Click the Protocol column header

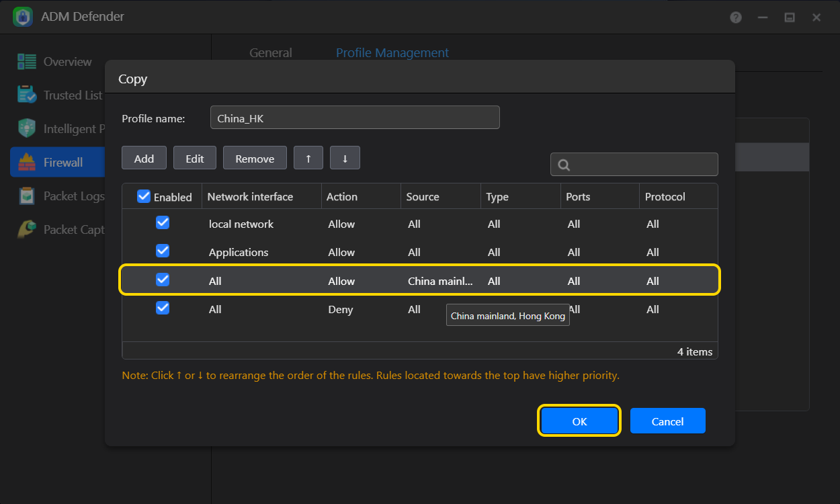coord(679,196)
